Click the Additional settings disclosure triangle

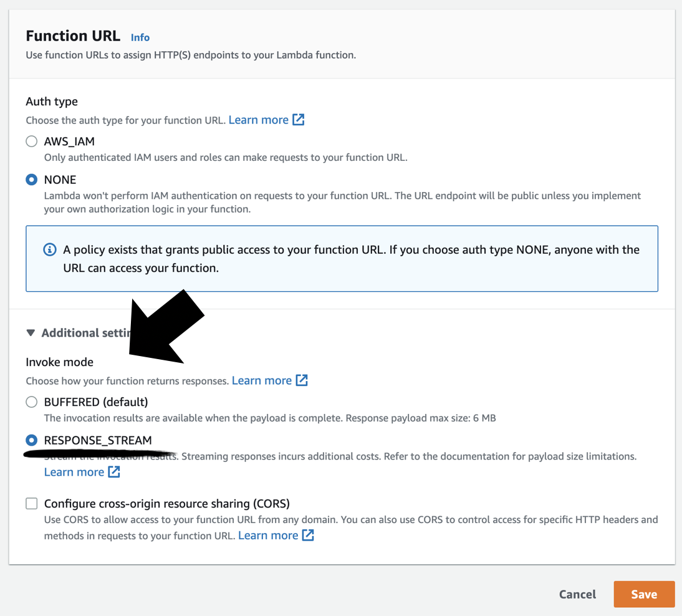tap(31, 332)
